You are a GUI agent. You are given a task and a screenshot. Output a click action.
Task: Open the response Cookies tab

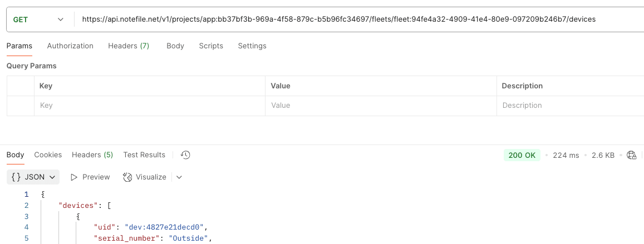click(x=48, y=155)
